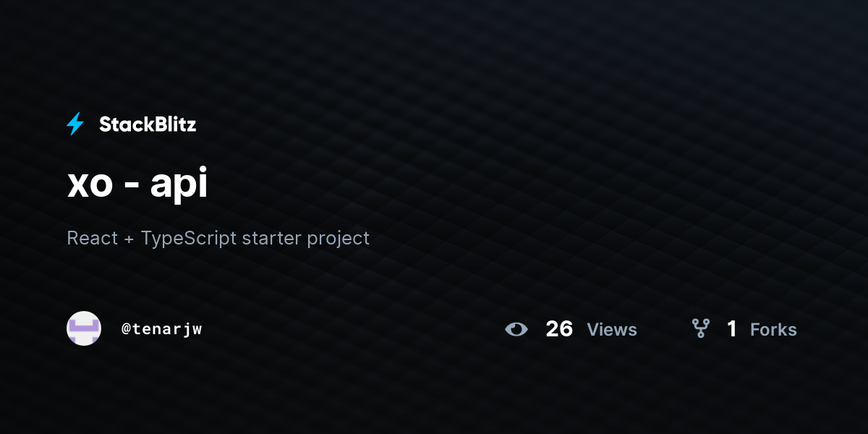Open the @tenarjw username link
The height and width of the screenshot is (434, 868).
162,329
